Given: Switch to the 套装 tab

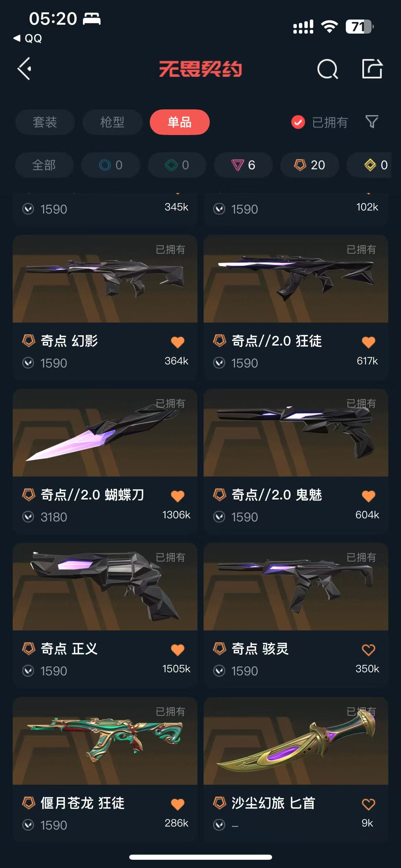Looking at the screenshot, I should (45, 122).
